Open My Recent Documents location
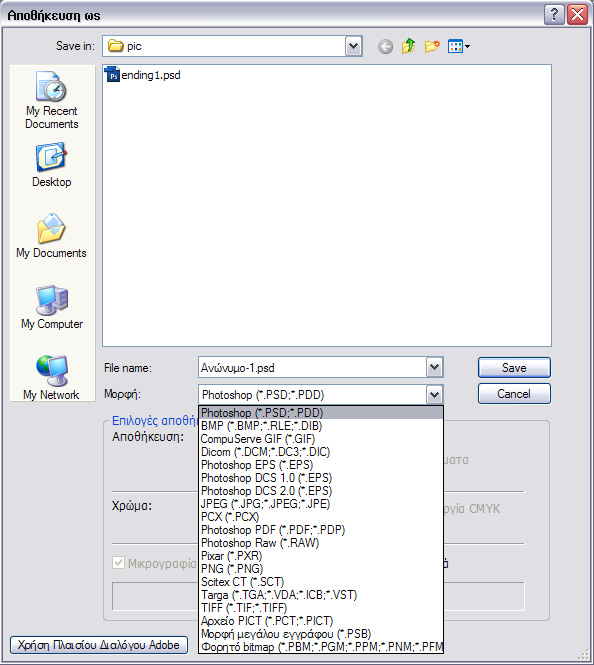This screenshot has height=665, width=594. coord(52,101)
